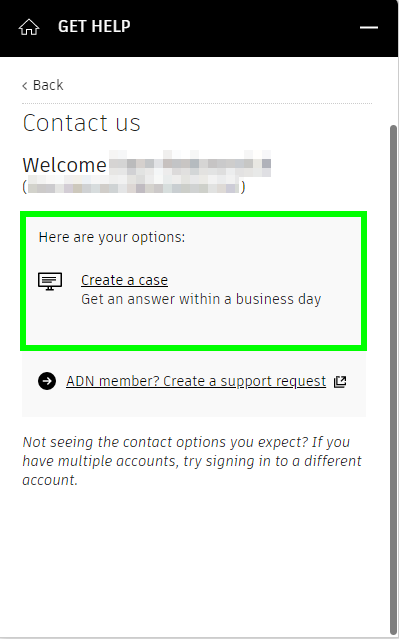Click the blurred user name after Welcome
The width and height of the screenshot is (399, 639).
point(190,163)
